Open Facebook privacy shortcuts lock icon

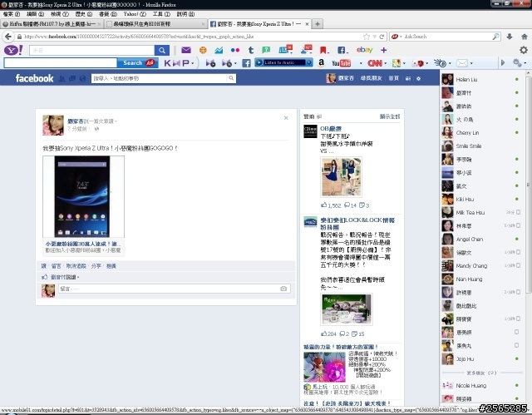click(408, 78)
